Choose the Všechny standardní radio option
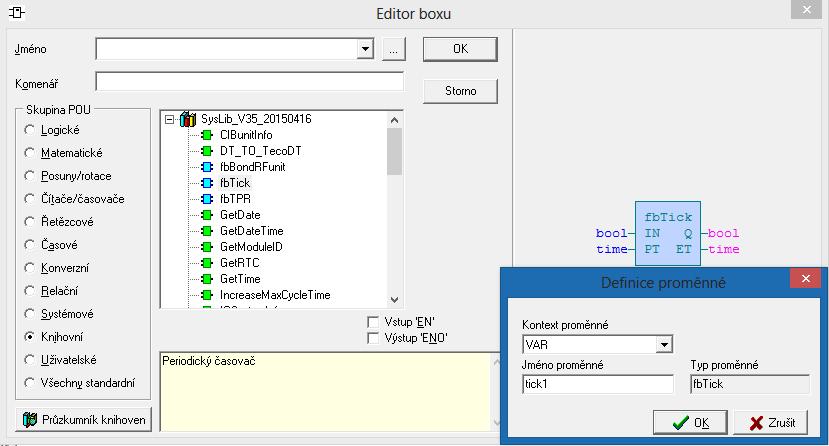829x446 pixels. pos(30,383)
